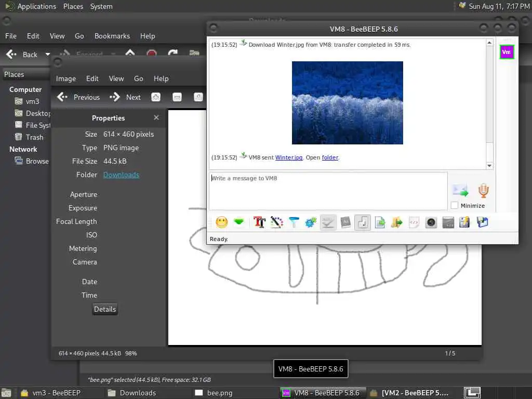
Task: Click the green down-arrow icon in chat toolbar
Action: tap(239, 222)
